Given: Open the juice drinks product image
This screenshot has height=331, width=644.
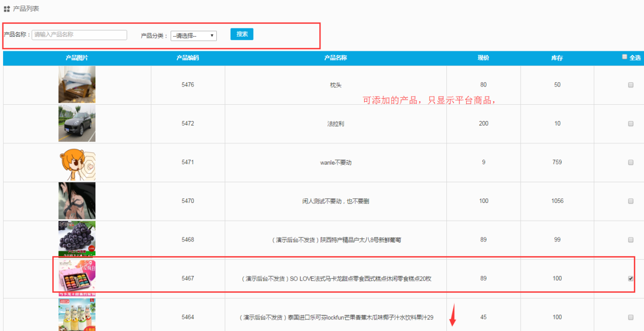Looking at the screenshot, I should [77, 315].
